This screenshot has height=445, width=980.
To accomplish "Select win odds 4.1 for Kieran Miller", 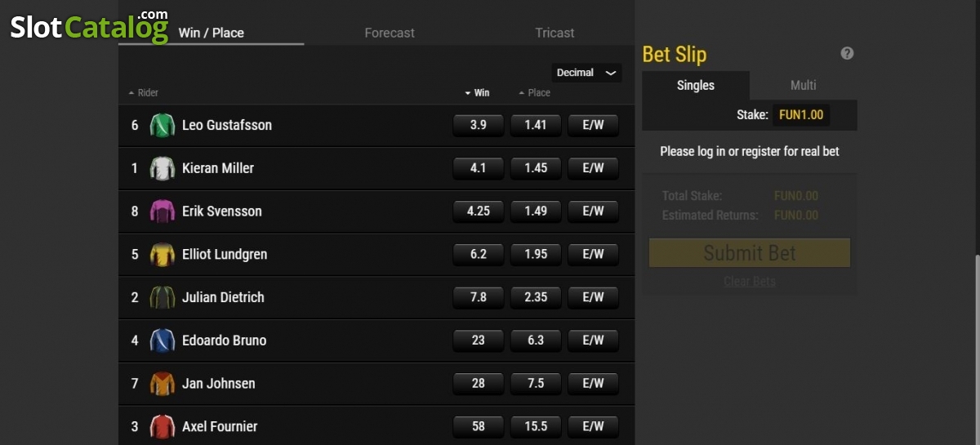I will [479, 168].
